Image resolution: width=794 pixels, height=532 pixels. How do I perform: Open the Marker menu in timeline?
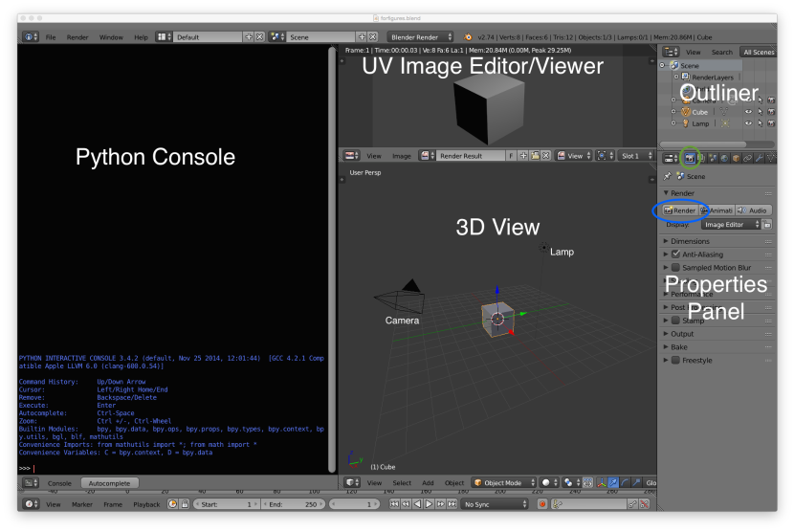tap(82, 504)
